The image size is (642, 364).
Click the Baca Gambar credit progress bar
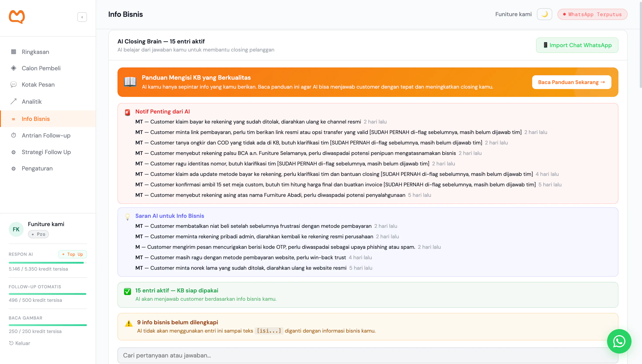tap(48, 325)
